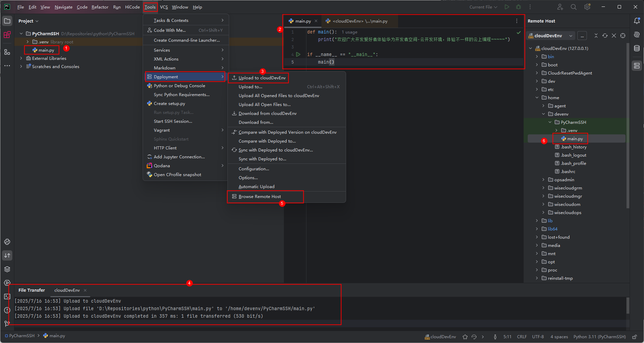Disconnect cloudDevEnv via X icon
This screenshot has width=644, height=343.
coord(614,35)
